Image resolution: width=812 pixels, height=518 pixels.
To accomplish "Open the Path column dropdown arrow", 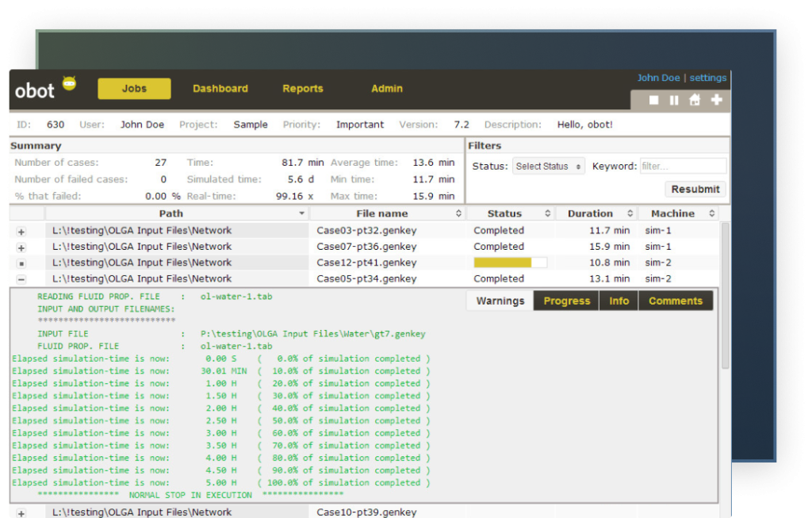I will tap(301, 214).
